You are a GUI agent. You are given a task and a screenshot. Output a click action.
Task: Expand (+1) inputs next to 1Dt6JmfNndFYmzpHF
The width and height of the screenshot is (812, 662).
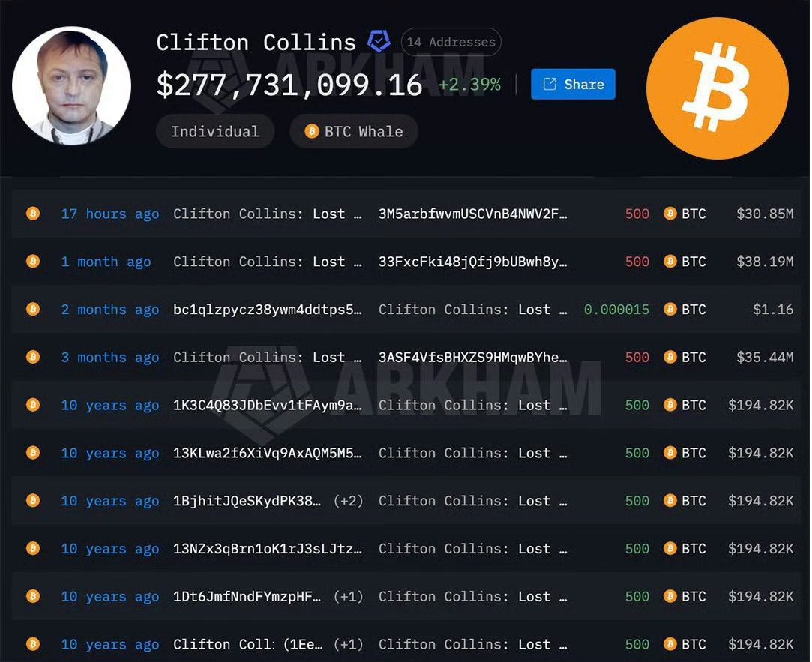tap(348, 597)
